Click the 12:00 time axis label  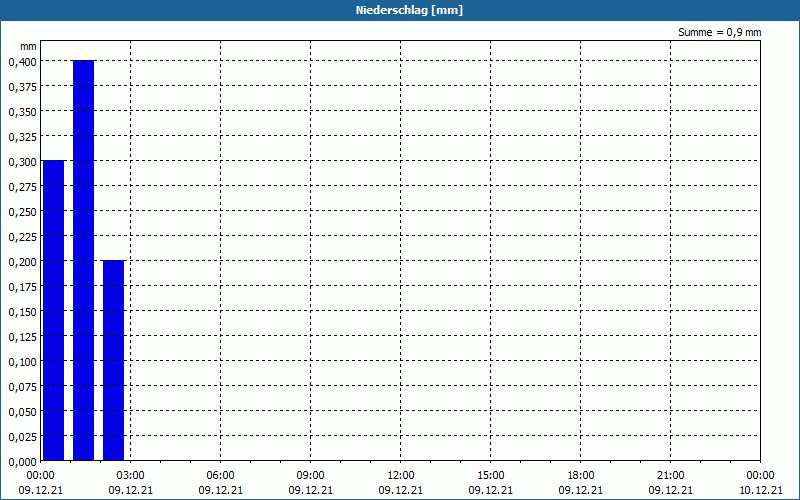401,476
